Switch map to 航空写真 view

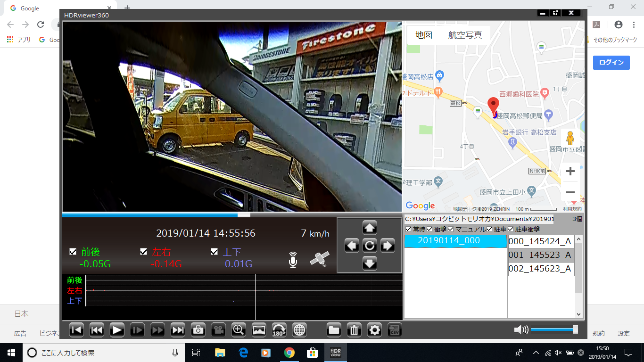(465, 35)
